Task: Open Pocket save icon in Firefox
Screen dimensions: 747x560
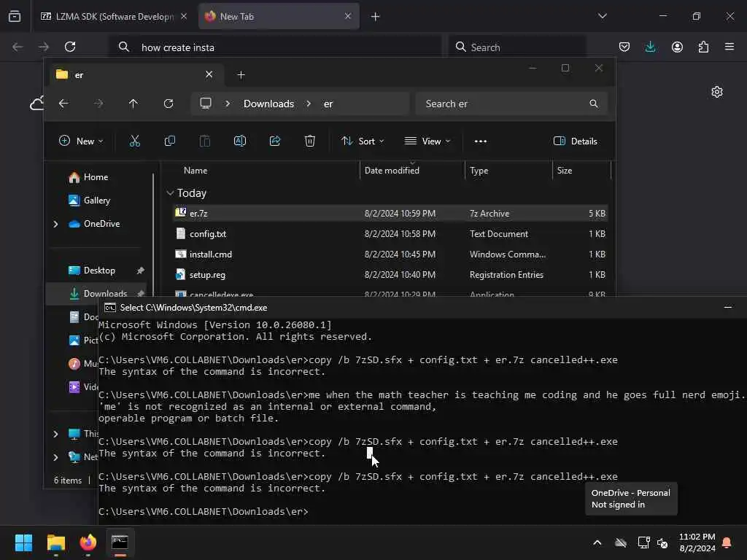Action: point(624,47)
